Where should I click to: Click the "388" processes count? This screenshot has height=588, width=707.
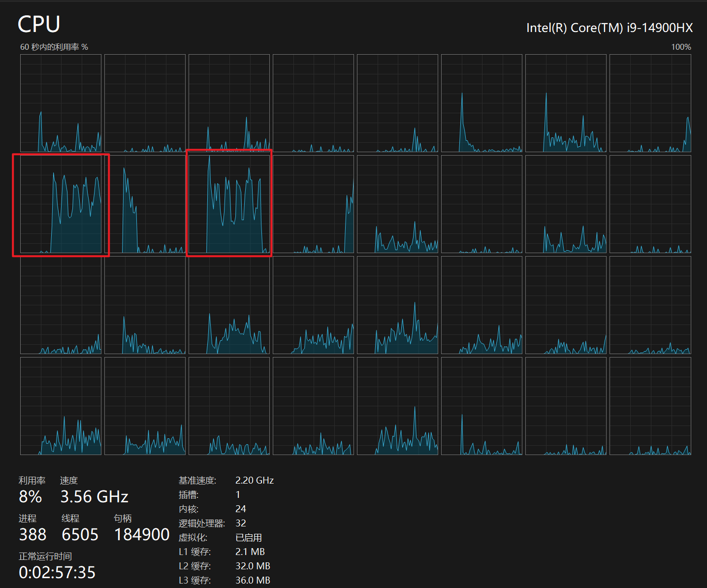coord(32,534)
